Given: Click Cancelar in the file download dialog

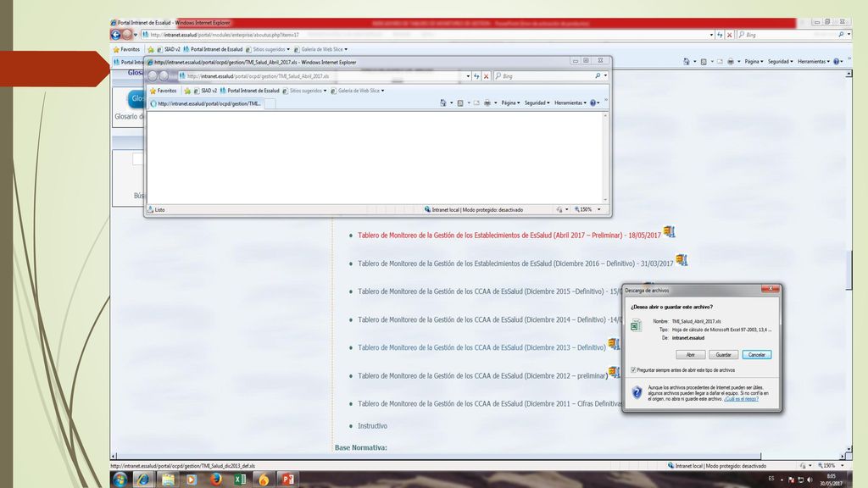Looking at the screenshot, I should click(757, 355).
